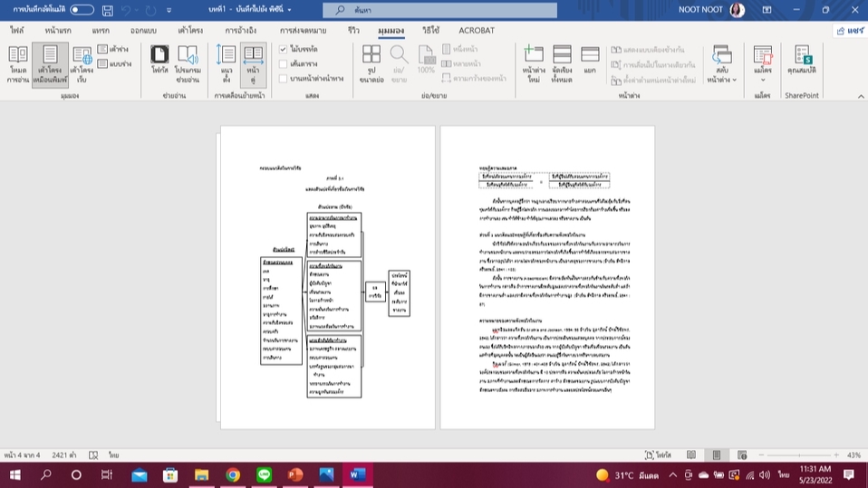Viewport: 868px width, 488px height.
Task: Select Print Layout in status bar
Action: (717, 455)
